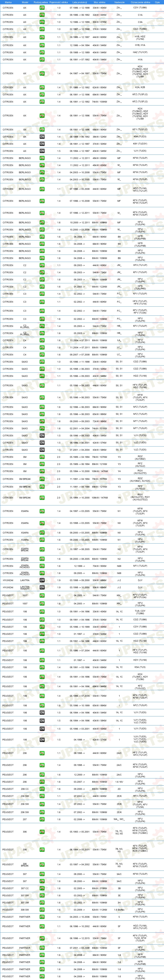Click petrol icon in AX HAZ (TU1CP) row
Viewport: 164px width, 980px height.
[x=42, y=52]
